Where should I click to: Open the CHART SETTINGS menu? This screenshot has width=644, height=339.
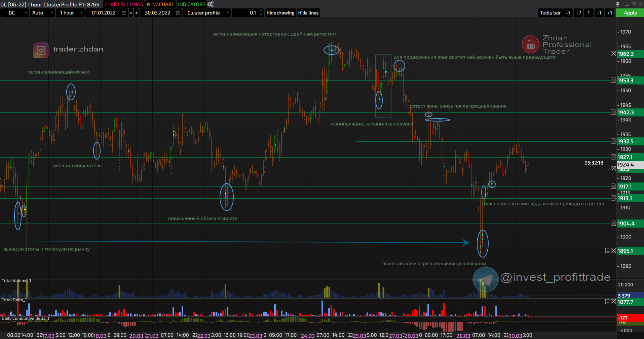123,4
